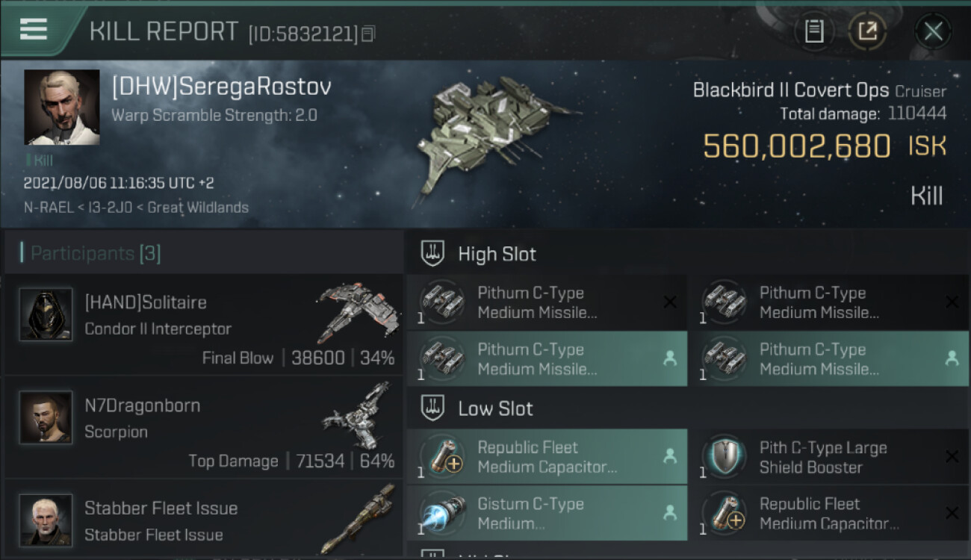View SeregaRostov's pilot portrait
The image size is (971, 560).
click(x=61, y=108)
